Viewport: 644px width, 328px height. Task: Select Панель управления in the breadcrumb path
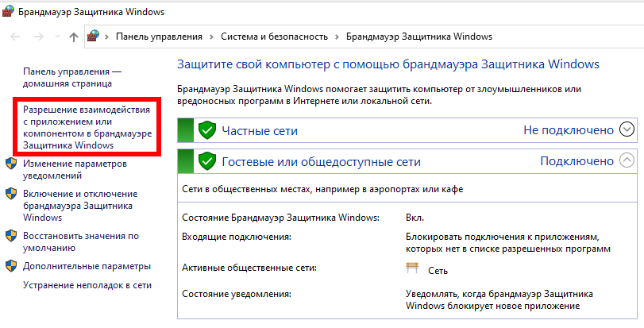click(160, 37)
